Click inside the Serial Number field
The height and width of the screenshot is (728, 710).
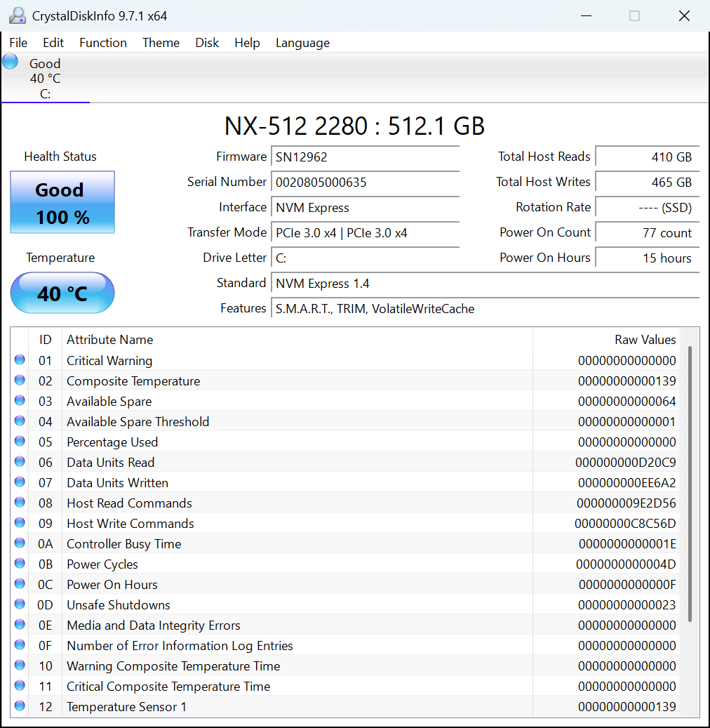365,182
